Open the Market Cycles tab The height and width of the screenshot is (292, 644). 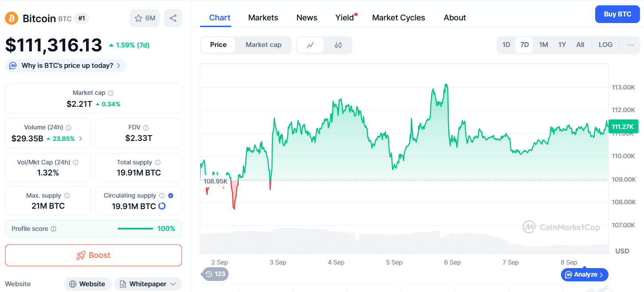click(399, 18)
